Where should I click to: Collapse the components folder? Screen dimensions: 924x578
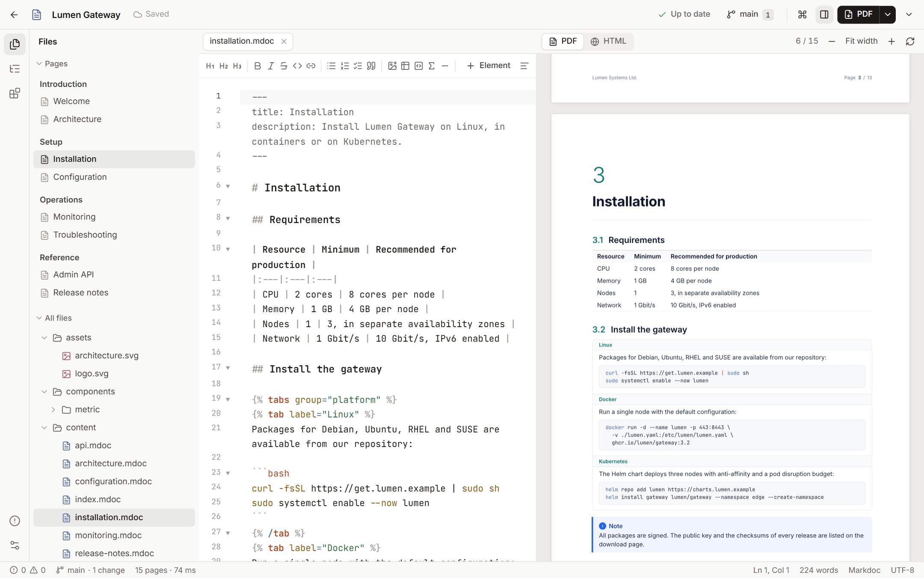[44, 391]
